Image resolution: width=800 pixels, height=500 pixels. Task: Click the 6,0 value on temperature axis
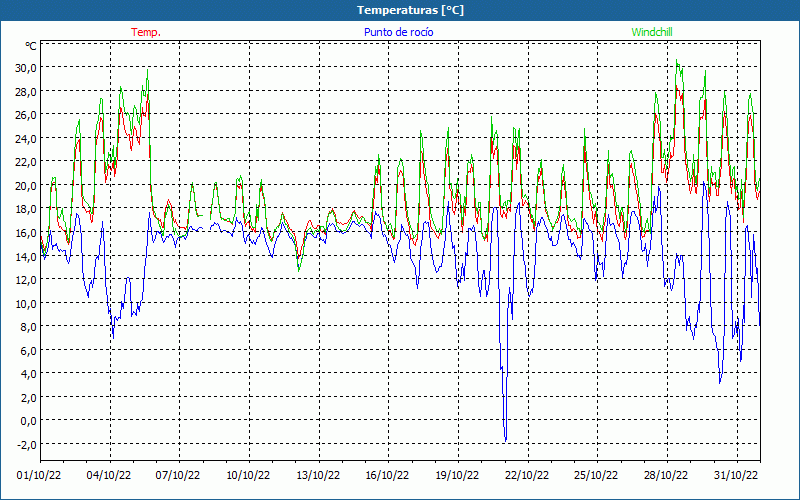pos(29,351)
